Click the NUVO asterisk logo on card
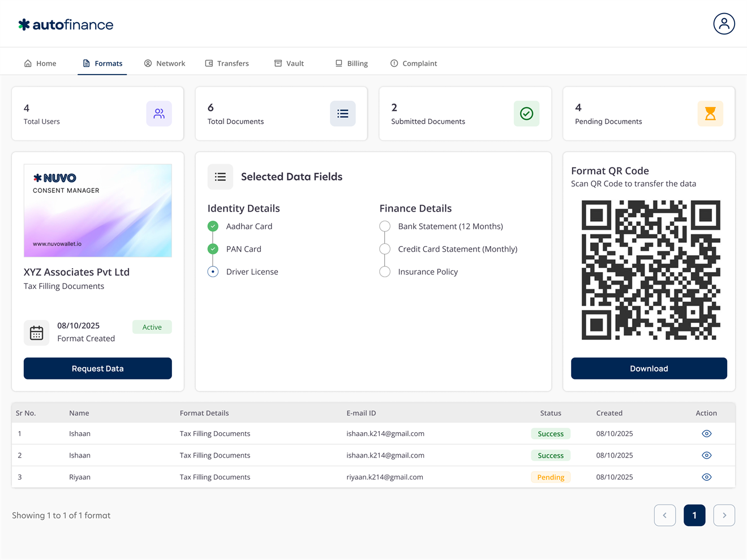 click(37, 178)
